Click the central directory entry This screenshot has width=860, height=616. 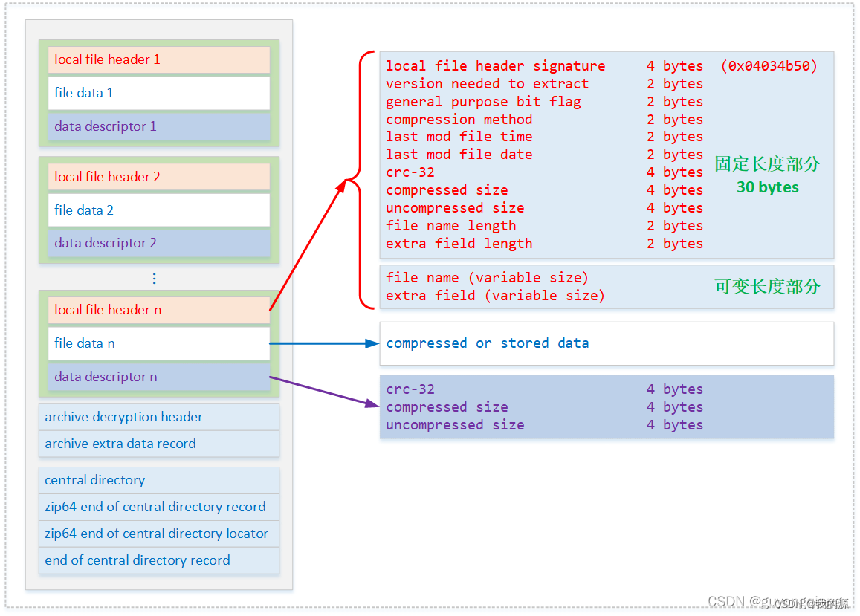click(158, 480)
